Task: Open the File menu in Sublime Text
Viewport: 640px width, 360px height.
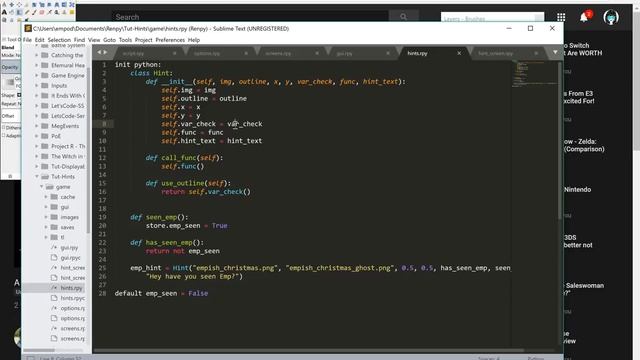Action: click(27, 40)
